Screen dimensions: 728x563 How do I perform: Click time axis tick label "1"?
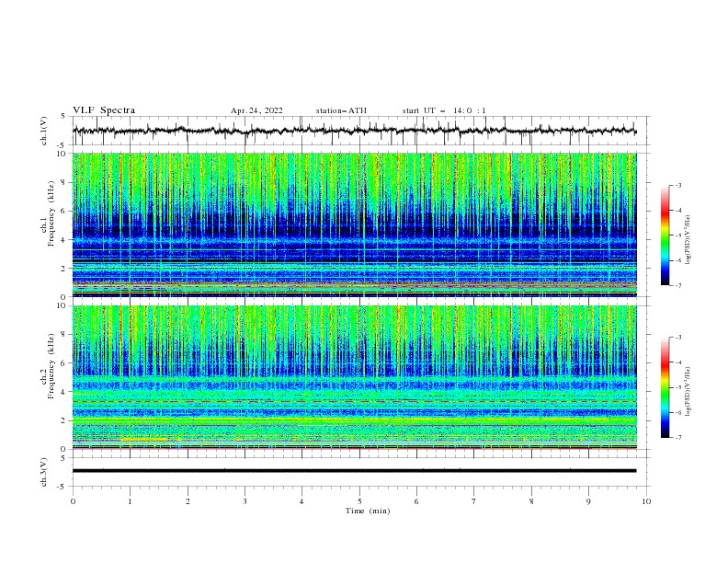(x=130, y=501)
